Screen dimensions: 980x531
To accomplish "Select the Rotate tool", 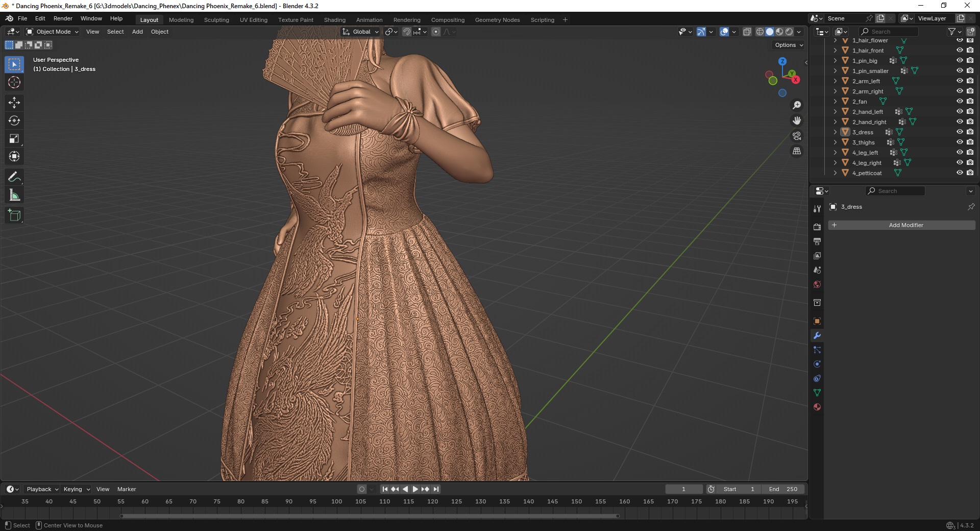I will (x=14, y=120).
